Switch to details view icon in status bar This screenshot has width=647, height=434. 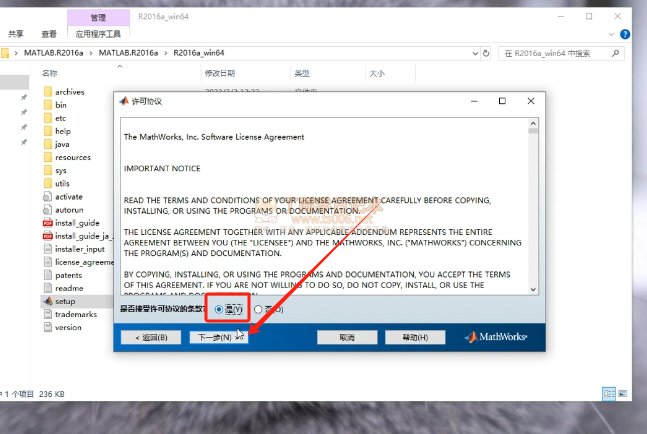609,394
